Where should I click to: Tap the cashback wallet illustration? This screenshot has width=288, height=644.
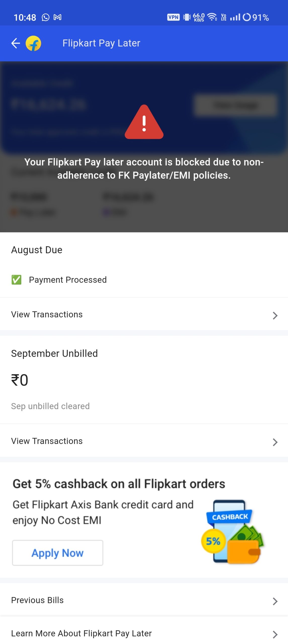[x=232, y=532]
